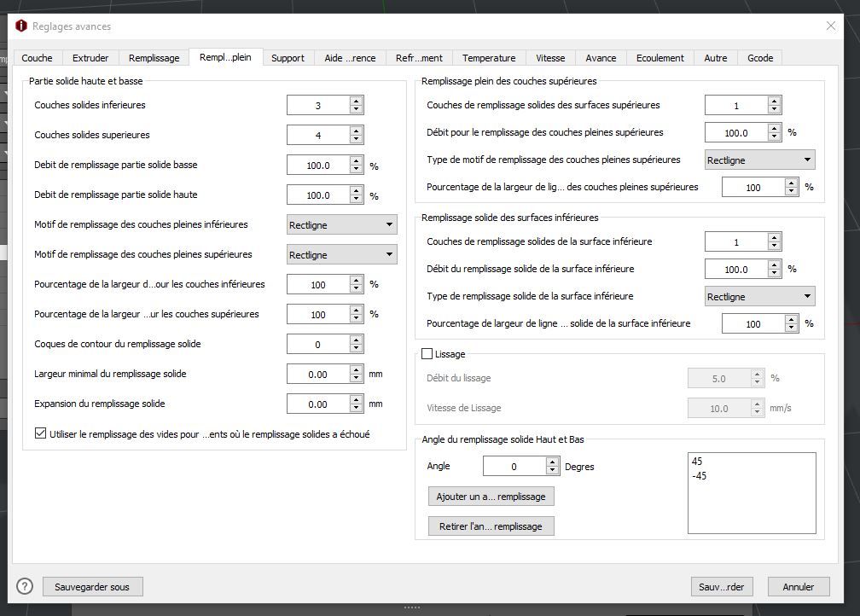
Task: Click the Debit de remplissage partie solide haute field
Action: click(x=318, y=195)
